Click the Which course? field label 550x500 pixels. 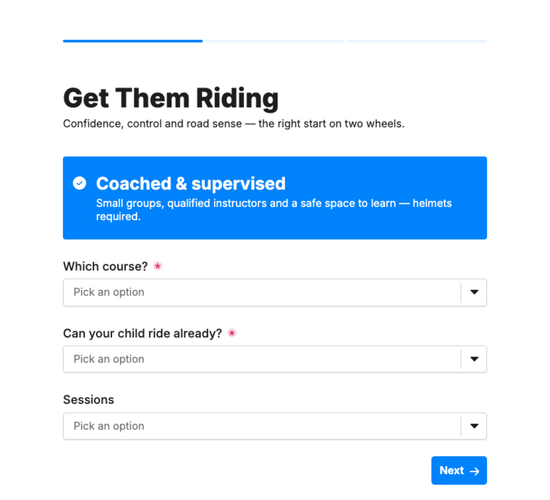106,266
